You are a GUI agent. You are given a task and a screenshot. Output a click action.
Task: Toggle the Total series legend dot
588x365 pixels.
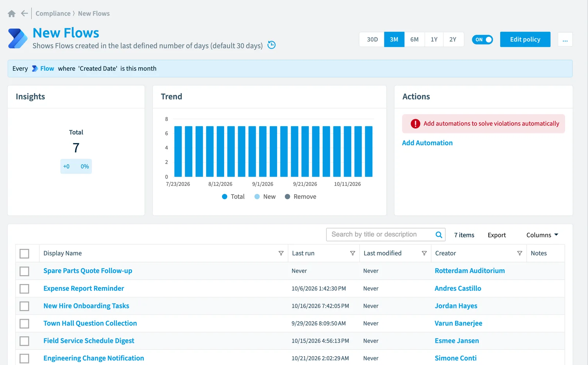pyautogui.click(x=225, y=196)
